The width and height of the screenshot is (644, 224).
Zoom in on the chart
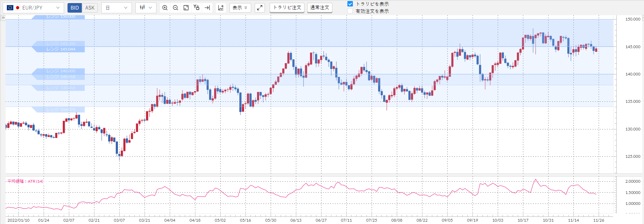[x=165, y=8]
